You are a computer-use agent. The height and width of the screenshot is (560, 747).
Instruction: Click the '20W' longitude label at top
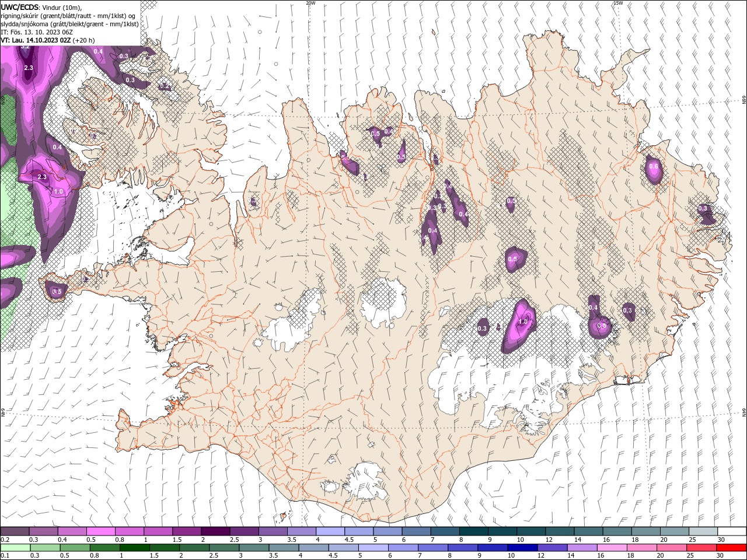click(x=310, y=3)
